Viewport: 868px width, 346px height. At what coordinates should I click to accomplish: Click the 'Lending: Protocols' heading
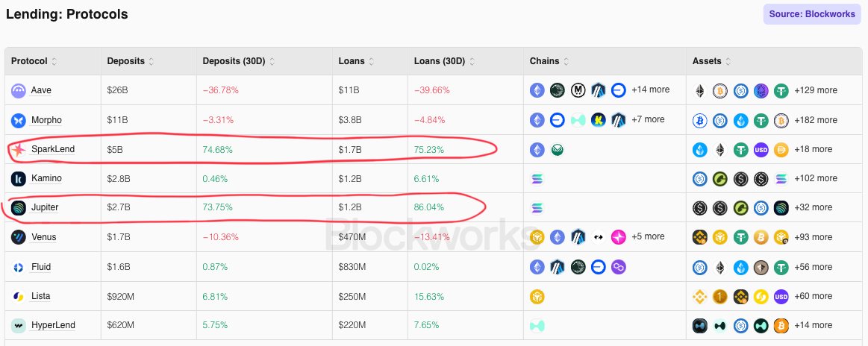(67, 14)
